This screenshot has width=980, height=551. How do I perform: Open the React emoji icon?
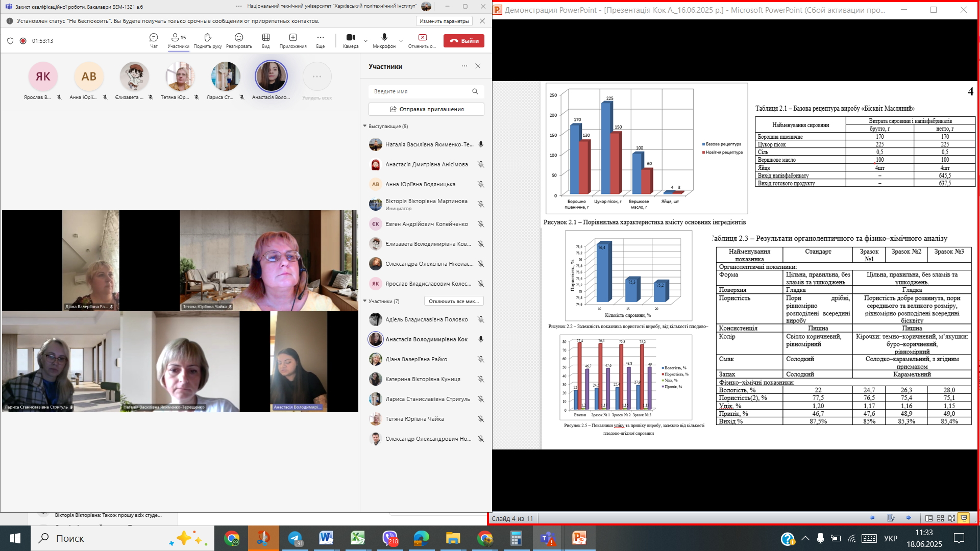[238, 38]
